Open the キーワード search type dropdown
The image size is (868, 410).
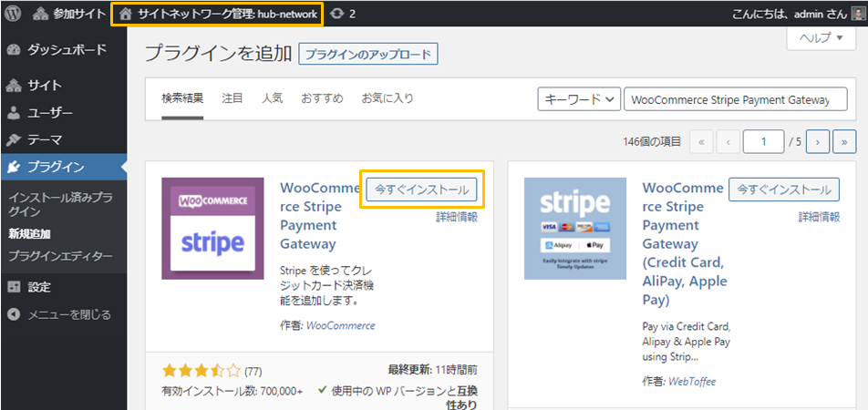click(578, 99)
